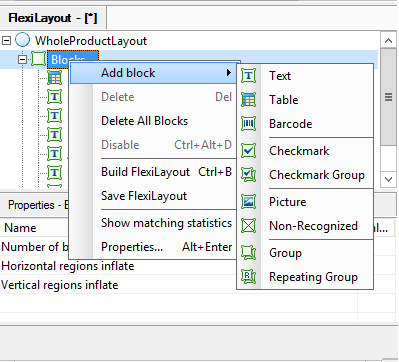This screenshot has width=399, height=362.
Task: Click the Picture block icon
Action: pos(248,202)
